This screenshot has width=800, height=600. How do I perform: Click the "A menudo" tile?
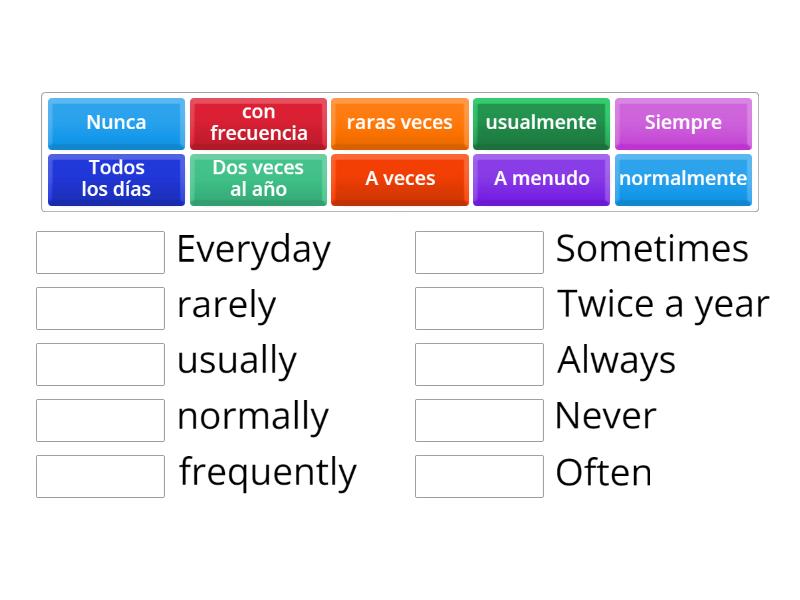[541, 179]
